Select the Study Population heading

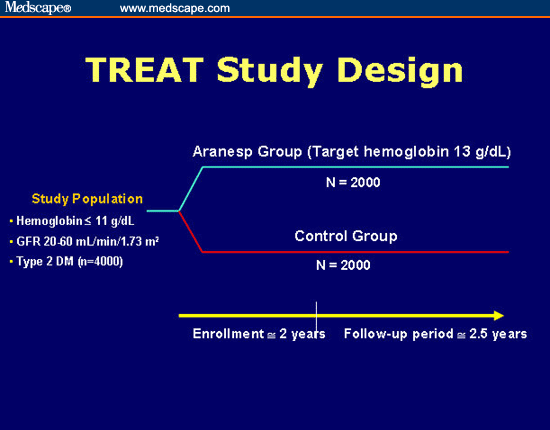click(87, 199)
